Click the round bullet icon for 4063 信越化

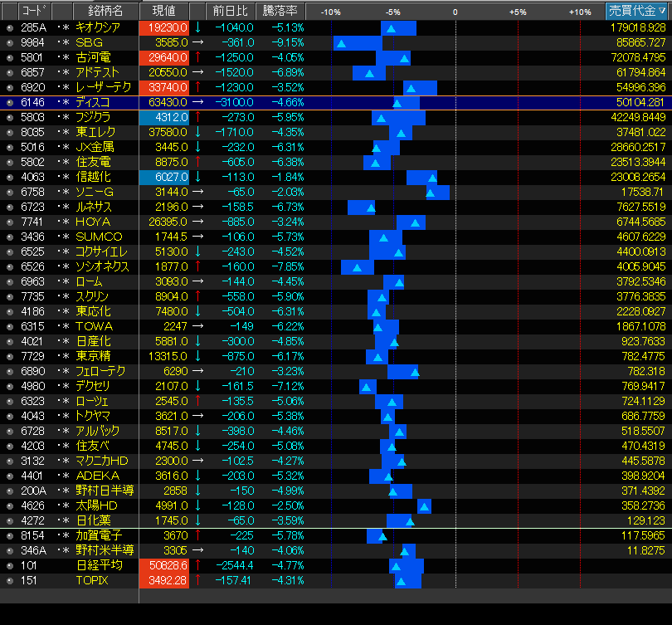coord(10,178)
